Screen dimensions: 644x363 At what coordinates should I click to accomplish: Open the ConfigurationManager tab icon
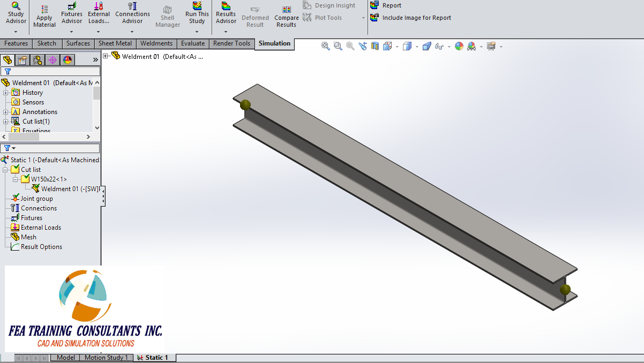point(36,60)
